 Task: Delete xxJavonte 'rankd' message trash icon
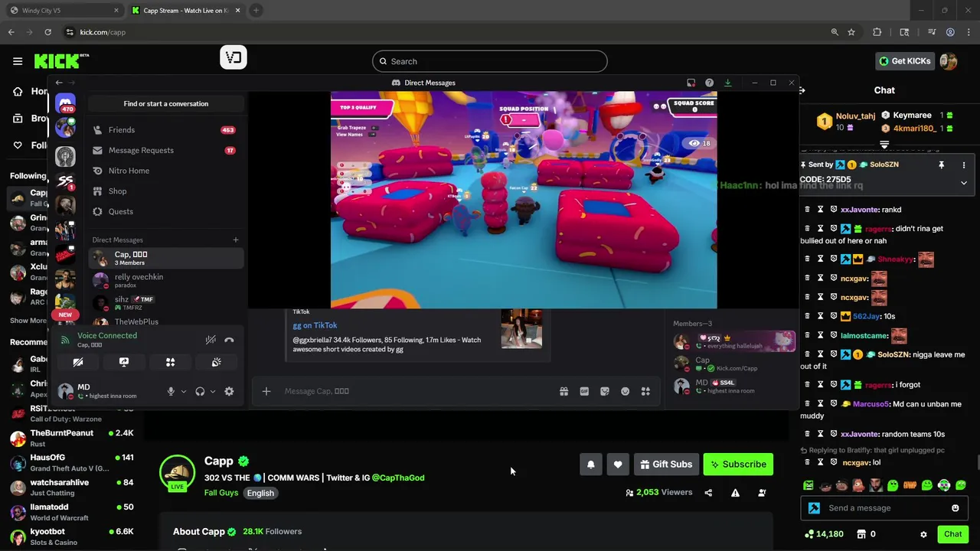click(x=807, y=210)
